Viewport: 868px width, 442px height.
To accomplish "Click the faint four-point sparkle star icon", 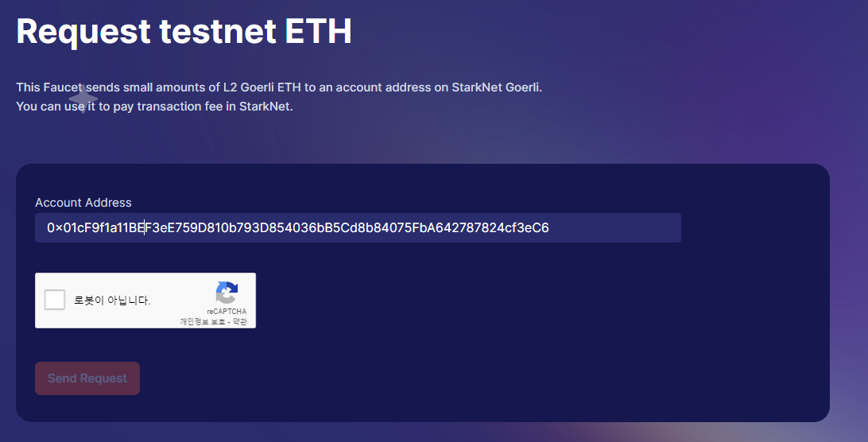I will (x=83, y=99).
